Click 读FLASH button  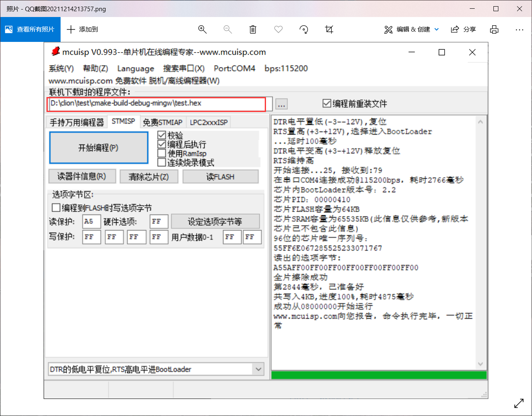220,177
